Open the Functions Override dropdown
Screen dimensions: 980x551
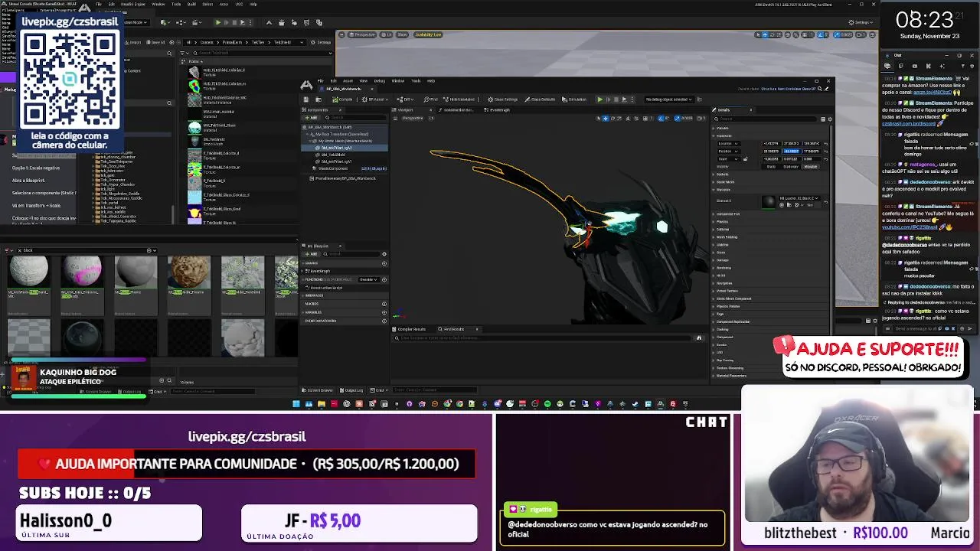coord(368,279)
